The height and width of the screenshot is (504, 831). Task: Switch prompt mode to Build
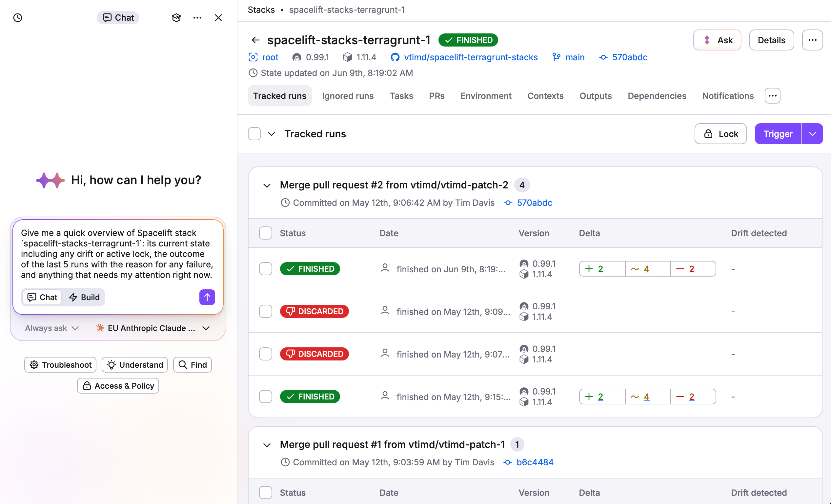(x=84, y=297)
